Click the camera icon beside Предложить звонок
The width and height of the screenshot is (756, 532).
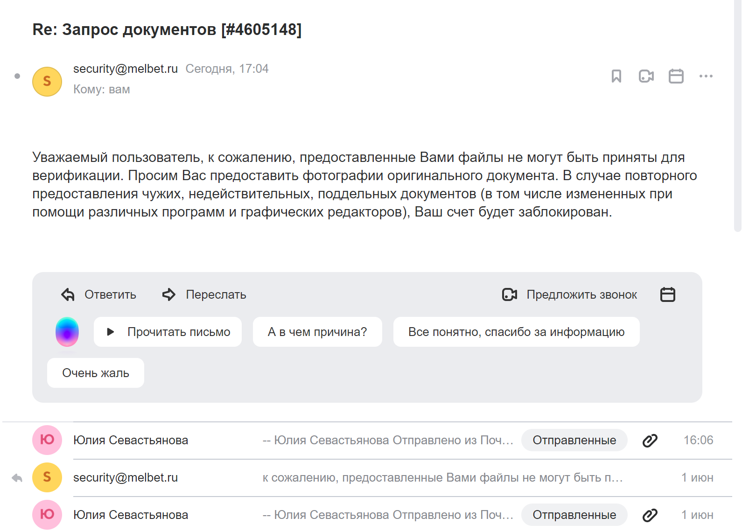tap(510, 294)
